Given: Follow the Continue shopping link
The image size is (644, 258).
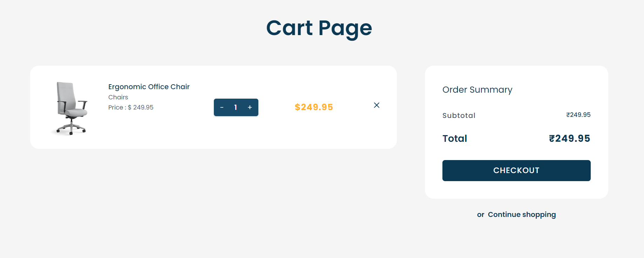Looking at the screenshot, I should click(522, 214).
